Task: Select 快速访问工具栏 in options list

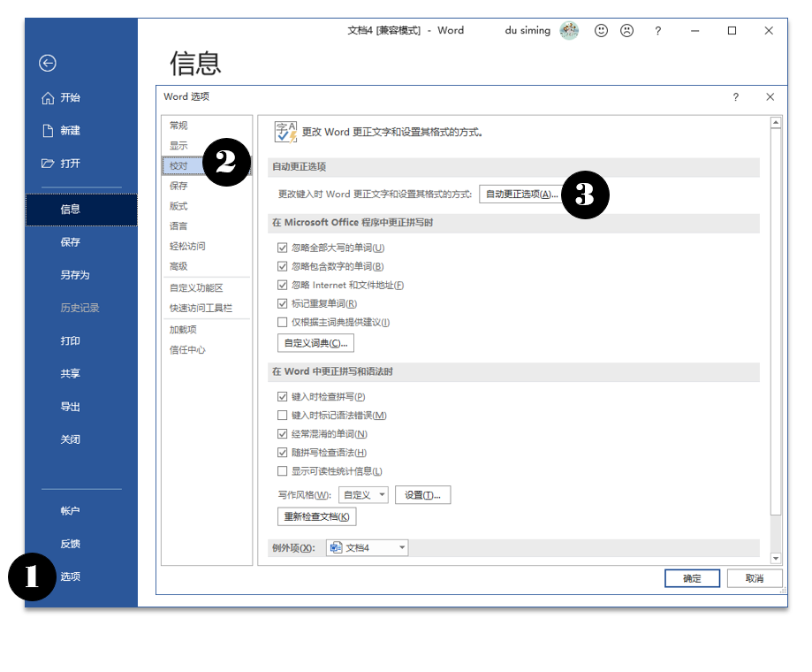Action: point(207,309)
